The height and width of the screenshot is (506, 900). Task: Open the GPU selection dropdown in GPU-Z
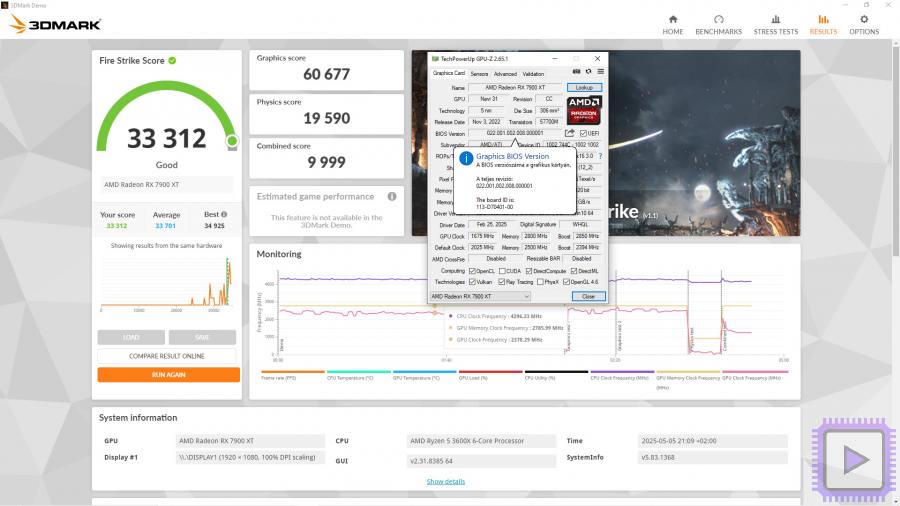point(480,297)
